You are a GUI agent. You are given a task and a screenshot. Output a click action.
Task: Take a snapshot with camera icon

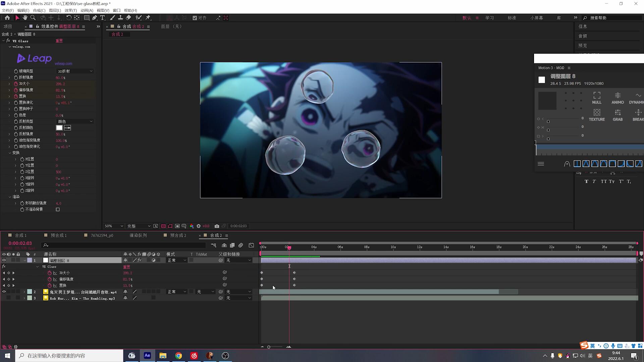[217, 226]
